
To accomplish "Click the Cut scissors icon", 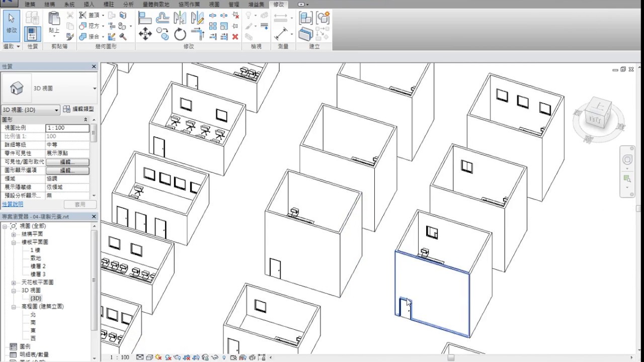I will (x=70, y=15).
